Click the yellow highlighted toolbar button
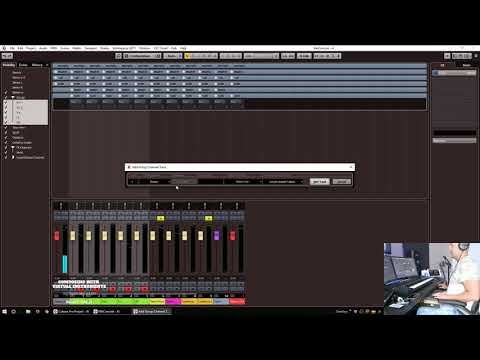Viewport: 480px width, 360px height. coord(188,56)
